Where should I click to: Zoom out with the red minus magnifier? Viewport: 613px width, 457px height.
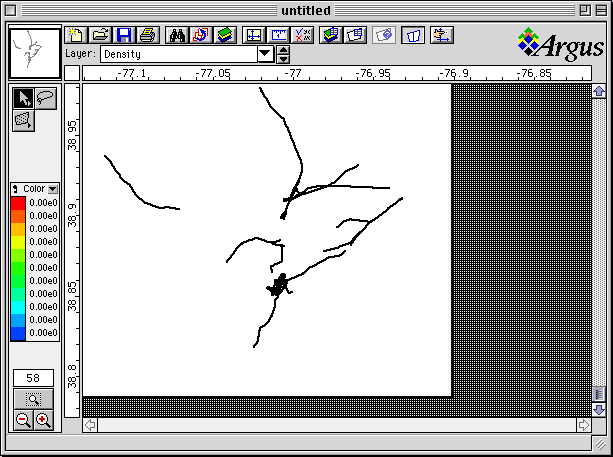click(23, 420)
